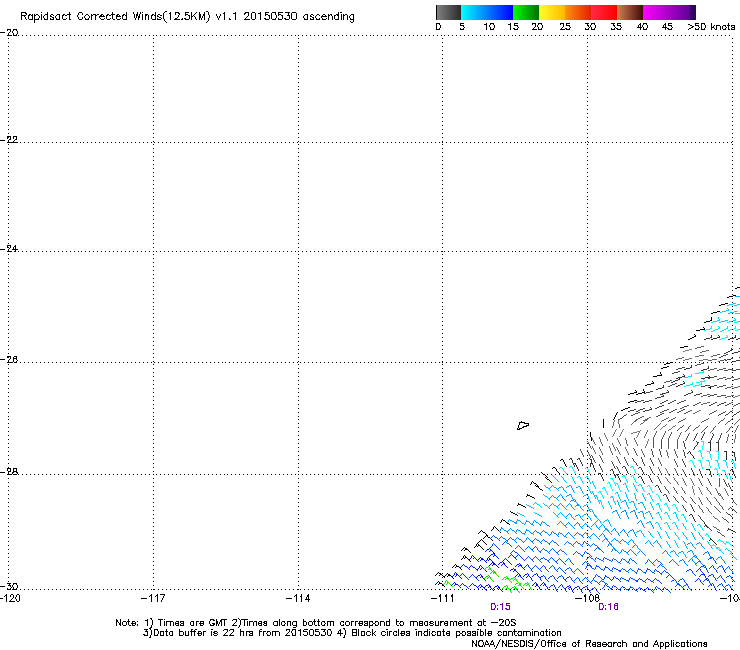
Task: Click the '-111' longitude axis label
Action: pyautogui.click(x=442, y=598)
